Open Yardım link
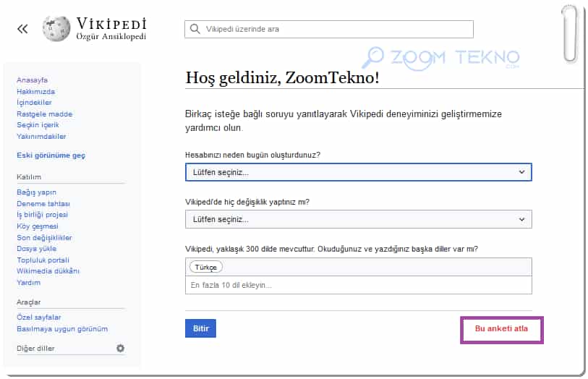 [x=28, y=283]
